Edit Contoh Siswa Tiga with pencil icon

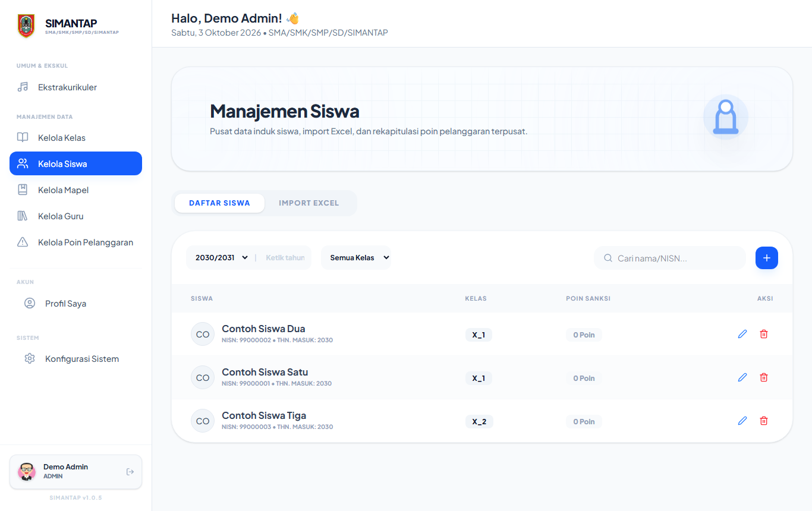742,421
